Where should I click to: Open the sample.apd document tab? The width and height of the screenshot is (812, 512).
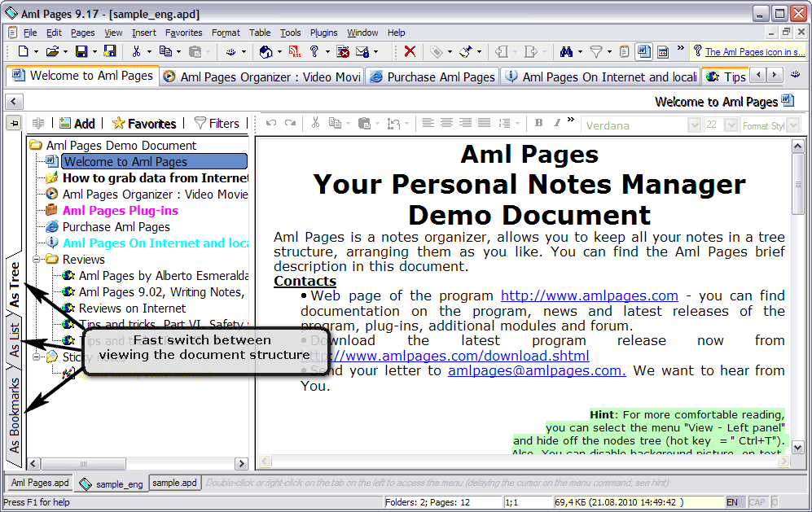coord(174,483)
